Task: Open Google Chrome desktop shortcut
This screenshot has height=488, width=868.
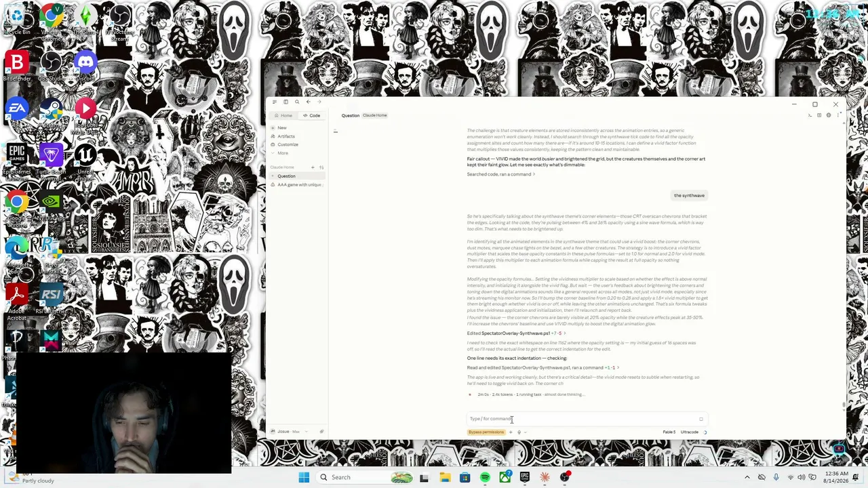Action: pyautogui.click(x=17, y=207)
